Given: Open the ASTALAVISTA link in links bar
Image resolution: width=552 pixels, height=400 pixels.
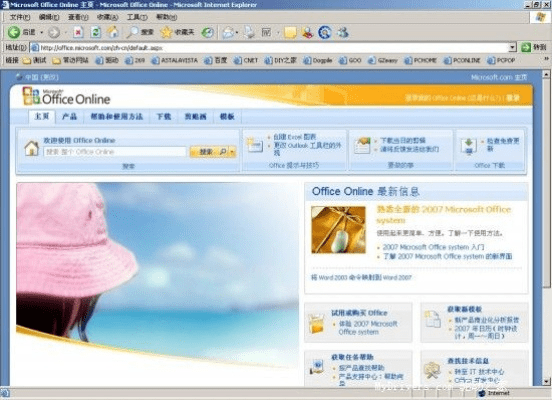Looking at the screenshot, I should point(175,60).
